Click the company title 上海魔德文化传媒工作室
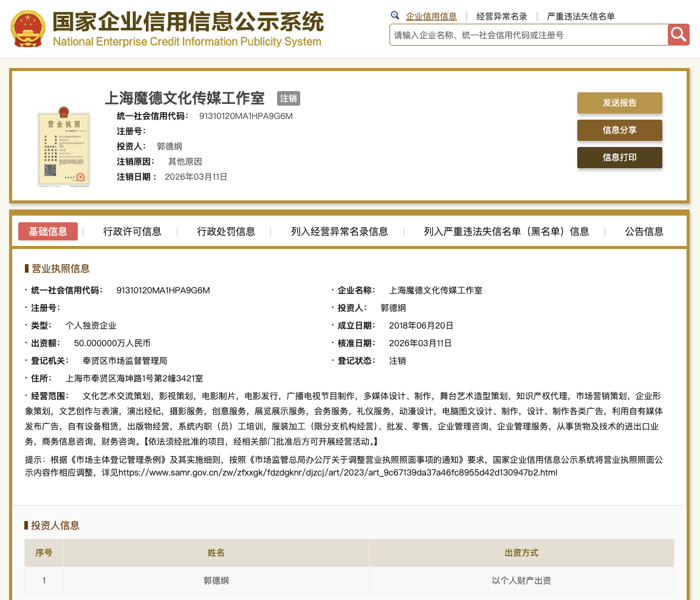Image resolution: width=700 pixels, height=600 pixels. pos(185,98)
